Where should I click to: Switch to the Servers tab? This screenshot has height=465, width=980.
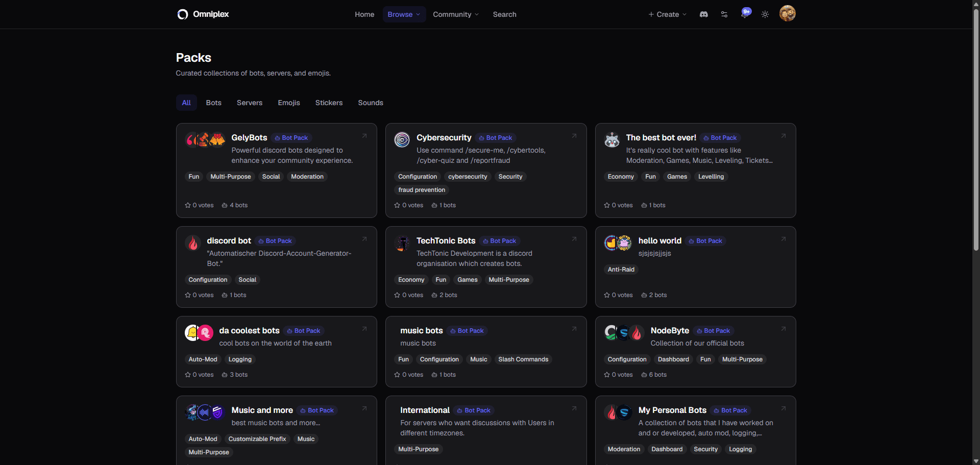tap(250, 103)
